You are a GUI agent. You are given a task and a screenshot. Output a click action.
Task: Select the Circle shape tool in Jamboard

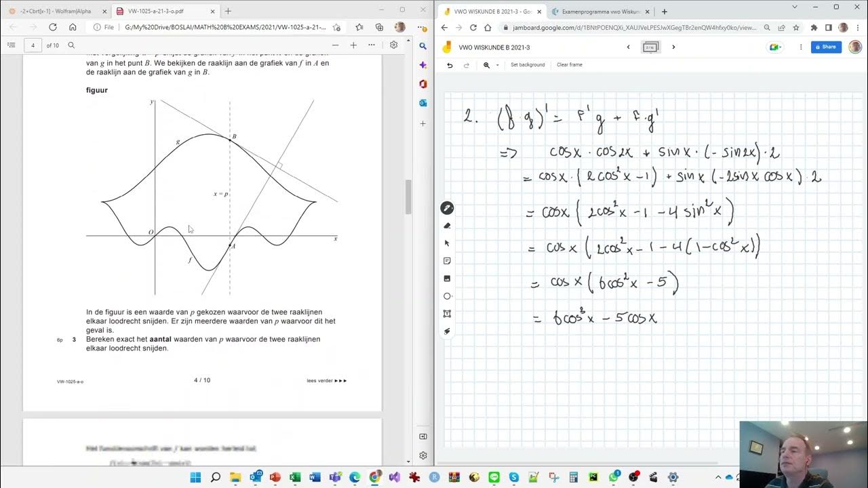tap(447, 296)
